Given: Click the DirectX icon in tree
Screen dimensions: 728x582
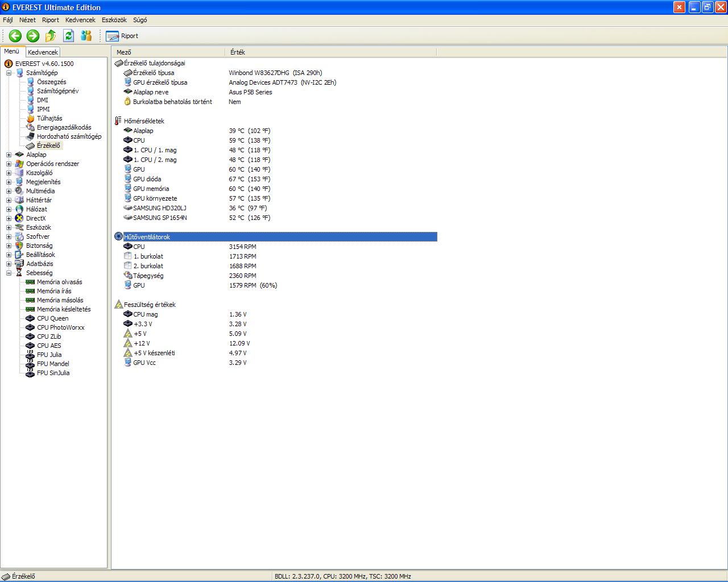Looking at the screenshot, I should point(19,218).
